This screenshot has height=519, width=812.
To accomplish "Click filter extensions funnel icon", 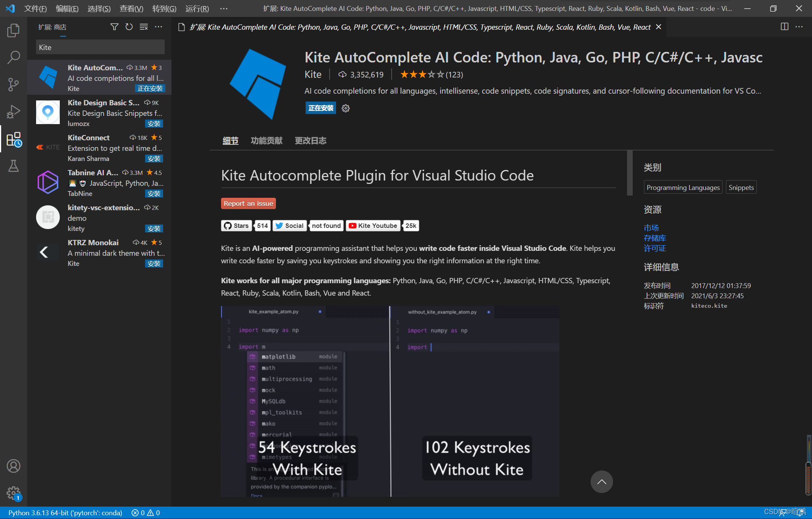I will pyautogui.click(x=114, y=27).
